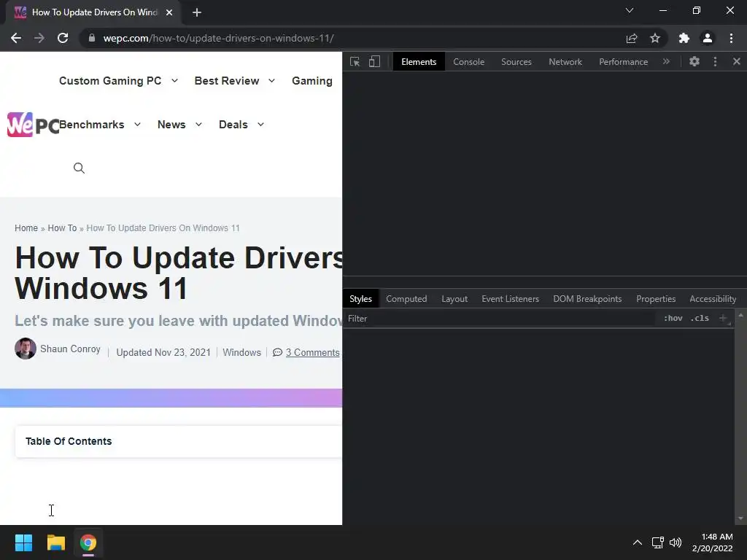Screen dimensions: 747x560
Task: Select the Event Listeners pane tab
Action: (510, 298)
